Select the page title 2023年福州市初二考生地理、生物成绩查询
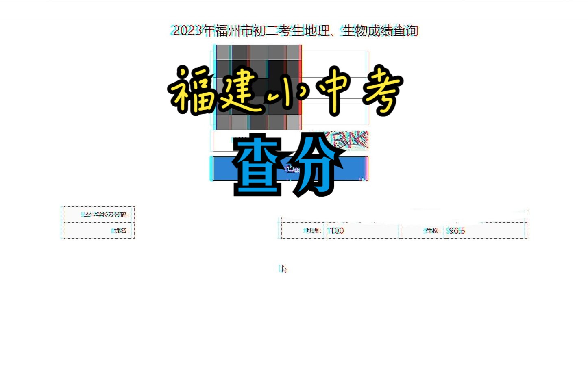The width and height of the screenshot is (588, 367). [295, 30]
